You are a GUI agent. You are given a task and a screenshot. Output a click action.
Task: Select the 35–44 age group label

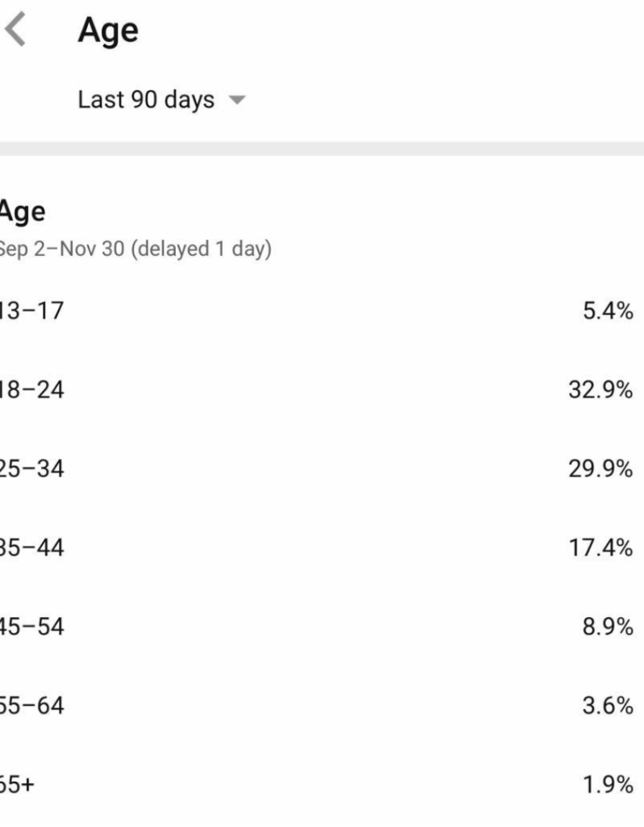(x=31, y=548)
